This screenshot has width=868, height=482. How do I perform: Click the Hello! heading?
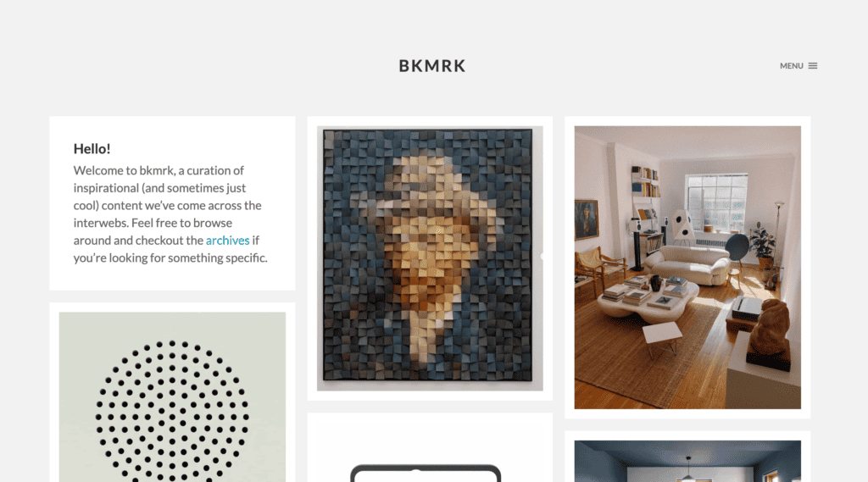pos(92,149)
